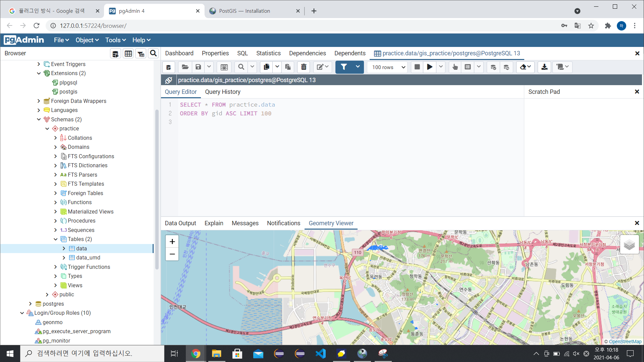This screenshot has width=644, height=362.
Task: Zoom in on the geometry map
Action: pyautogui.click(x=172, y=241)
